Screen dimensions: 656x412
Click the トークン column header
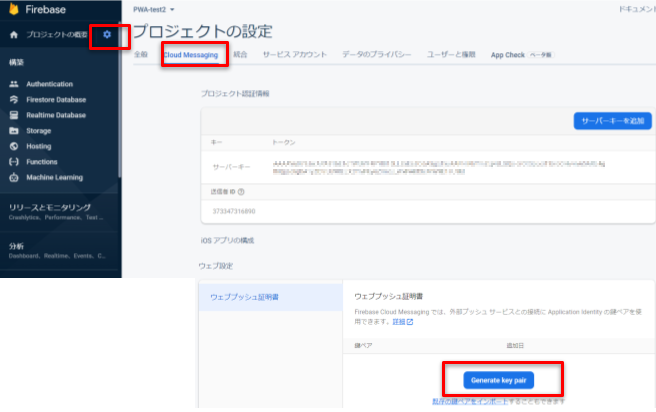[284, 143]
